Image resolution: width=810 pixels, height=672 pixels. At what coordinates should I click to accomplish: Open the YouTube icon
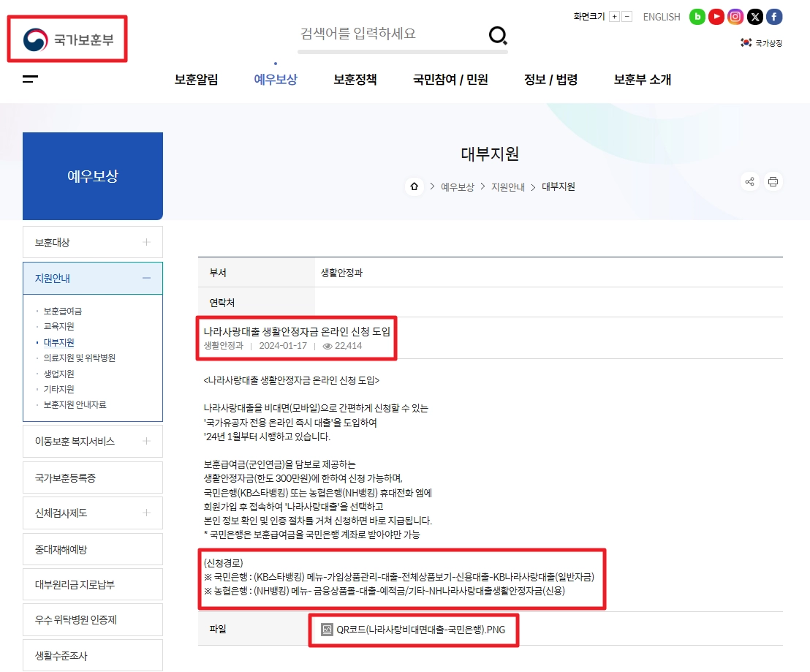tap(716, 17)
